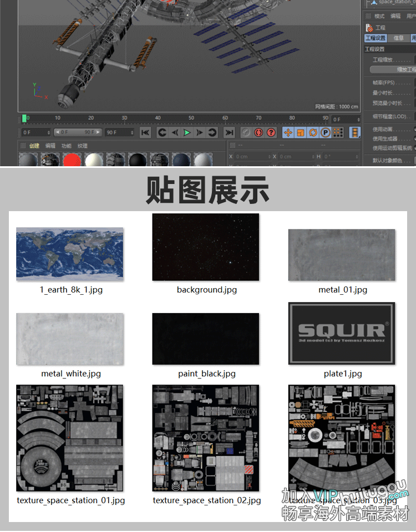Click the green Play forward button
The height and width of the screenshot is (532, 416).
click(187, 132)
